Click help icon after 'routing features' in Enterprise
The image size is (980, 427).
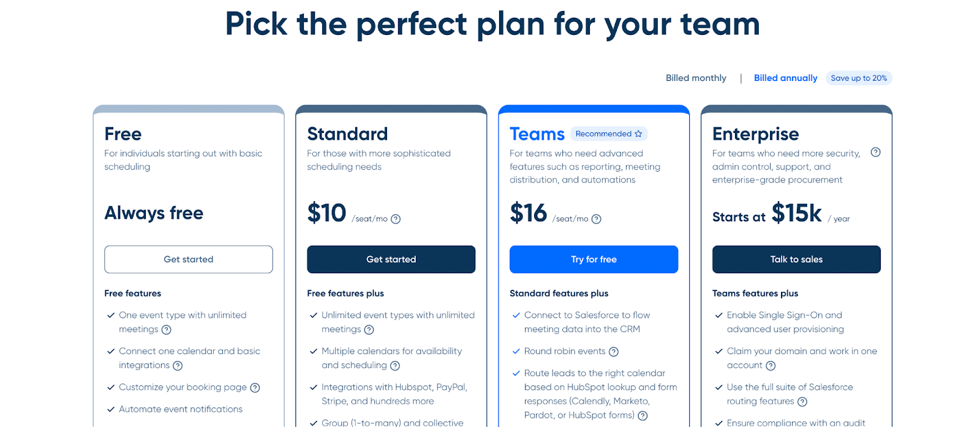coord(802,402)
